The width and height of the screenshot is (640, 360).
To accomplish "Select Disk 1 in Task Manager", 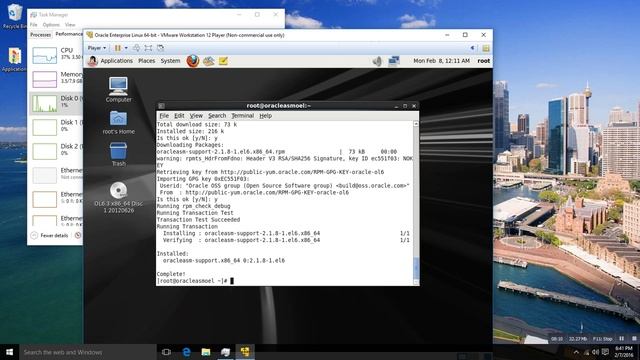I will coord(56,127).
